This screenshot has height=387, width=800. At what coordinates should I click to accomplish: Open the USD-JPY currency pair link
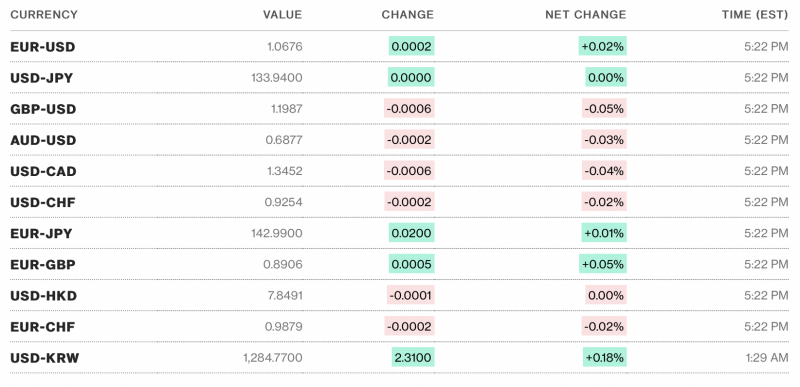tap(41, 78)
